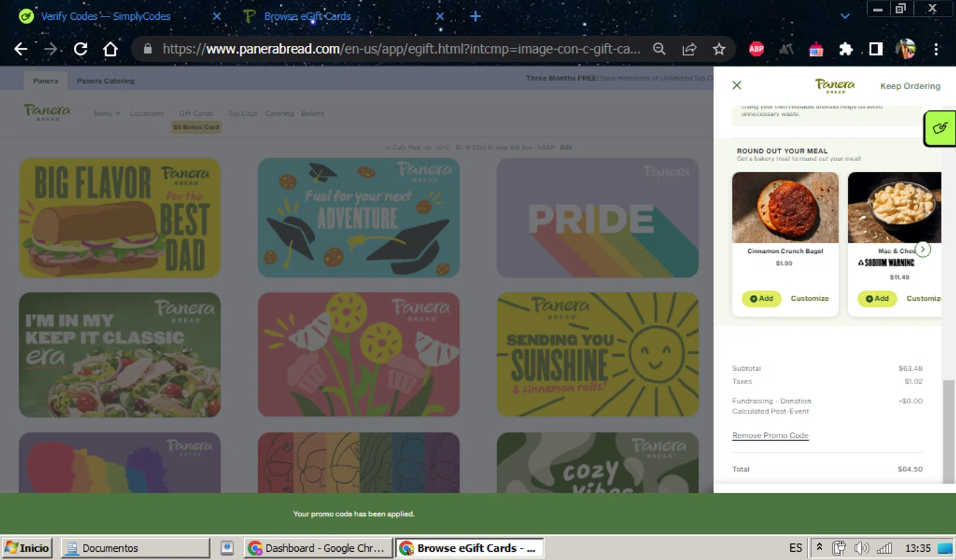The width and height of the screenshot is (956, 560).
Task: Open the Inicio start menu
Action: click(x=27, y=548)
